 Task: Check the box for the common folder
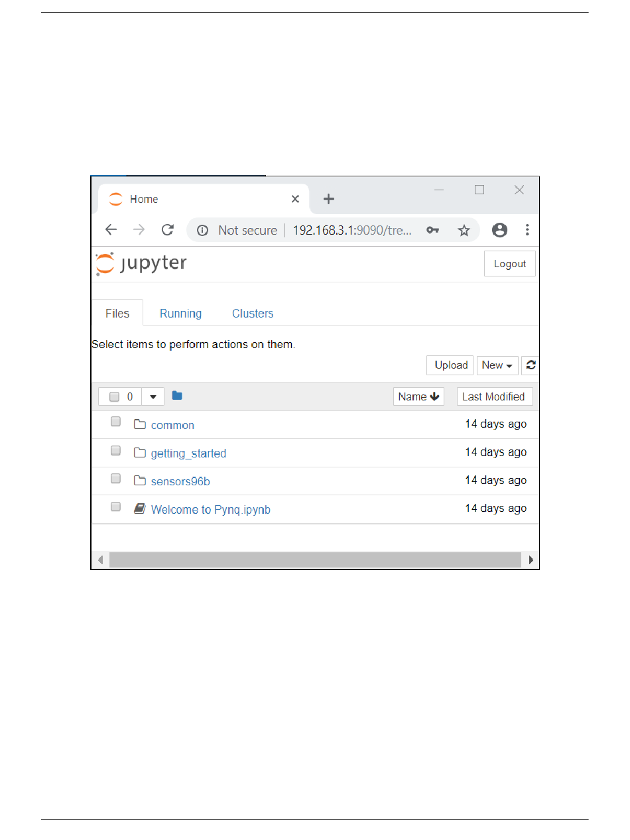tap(115, 422)
